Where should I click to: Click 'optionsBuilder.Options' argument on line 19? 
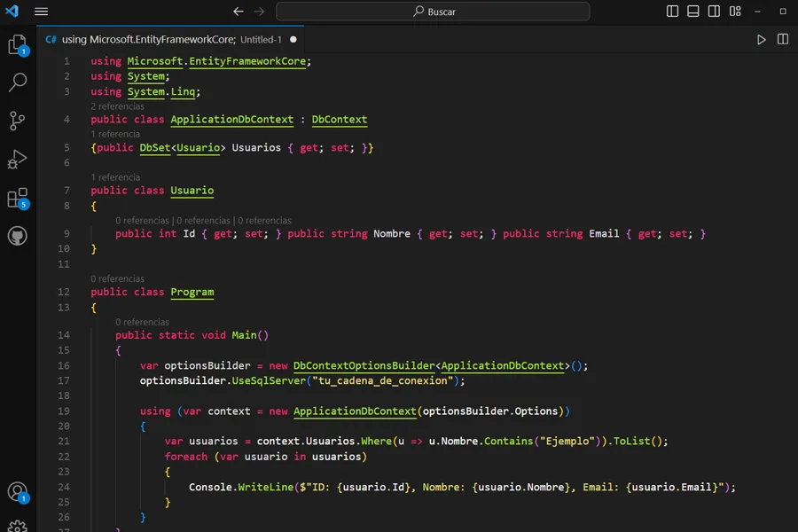[490, 411]
